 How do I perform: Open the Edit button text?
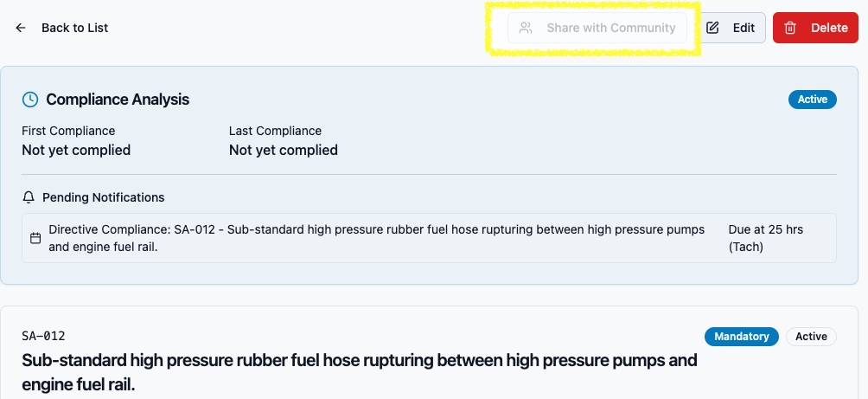744,28
